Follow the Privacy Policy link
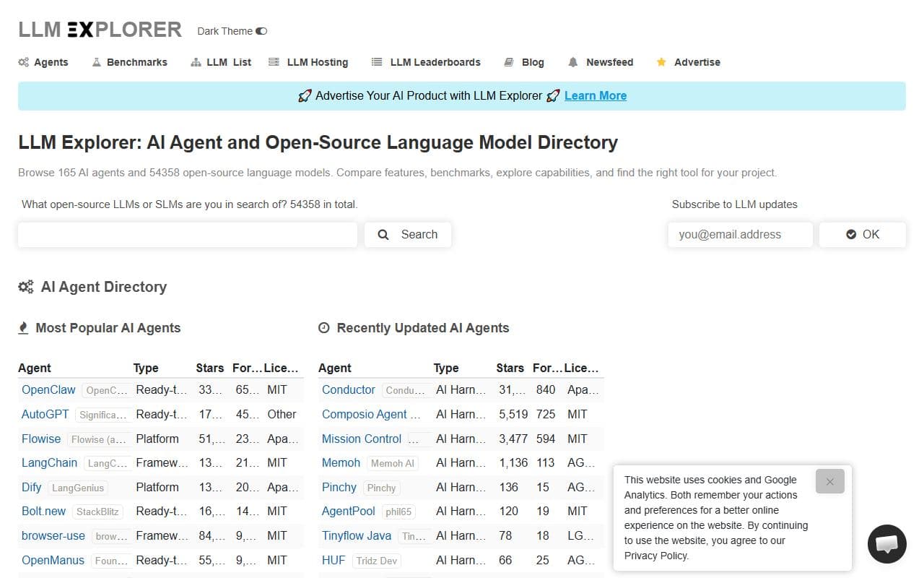The image size is (924, 578). click(x=656, y=556)
